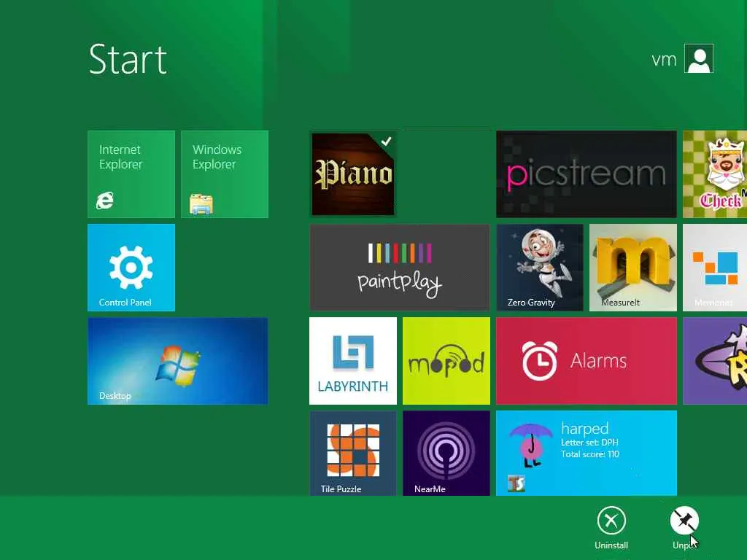Click the vm user account picture
The height and width of the screenshot is (560, 747).
(698, 58)
